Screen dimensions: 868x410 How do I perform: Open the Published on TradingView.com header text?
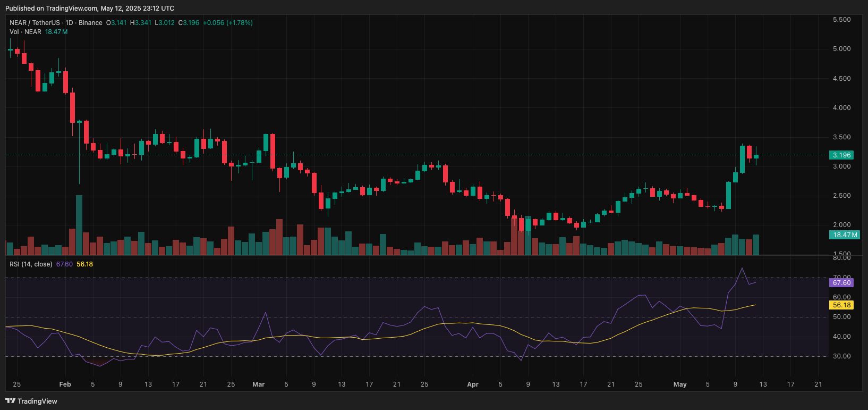coord(89,8)
